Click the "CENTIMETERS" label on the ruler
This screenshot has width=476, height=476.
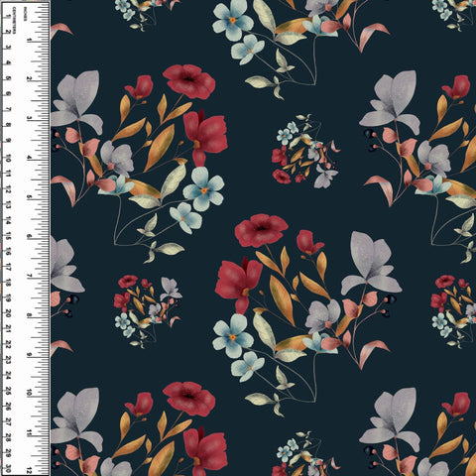(x=14, y=20)
